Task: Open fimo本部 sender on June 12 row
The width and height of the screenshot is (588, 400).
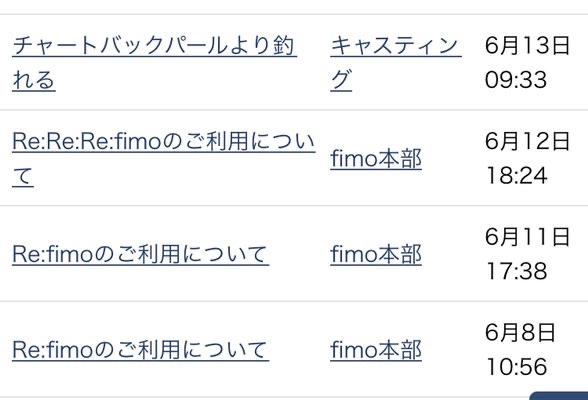Action: tap(376, 159)
